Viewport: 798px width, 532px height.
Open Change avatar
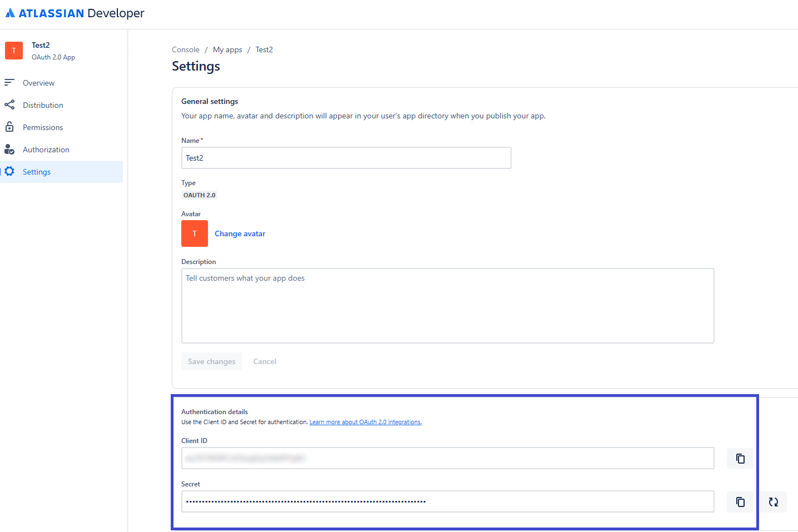pyautogui.click(x=240, y=233)
